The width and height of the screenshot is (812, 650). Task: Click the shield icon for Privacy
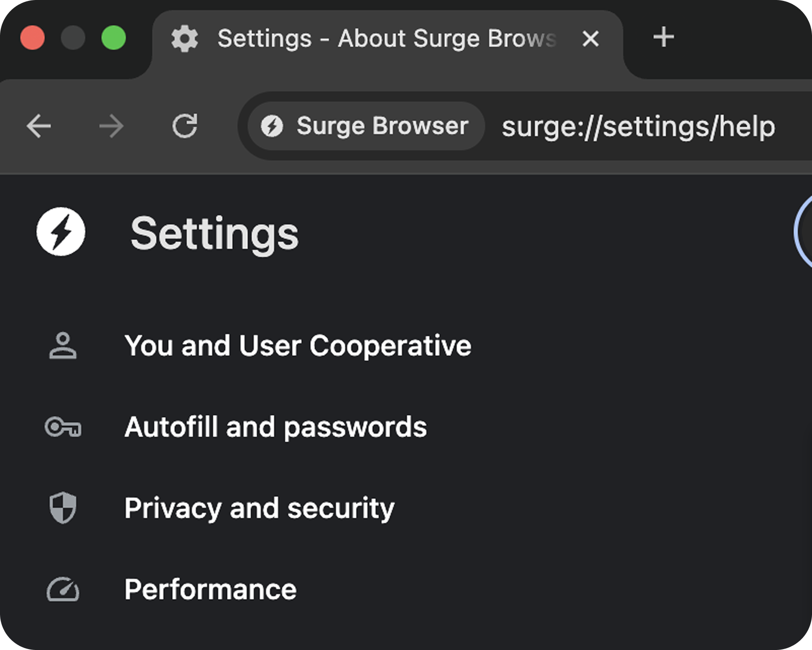tap(63, 508)
